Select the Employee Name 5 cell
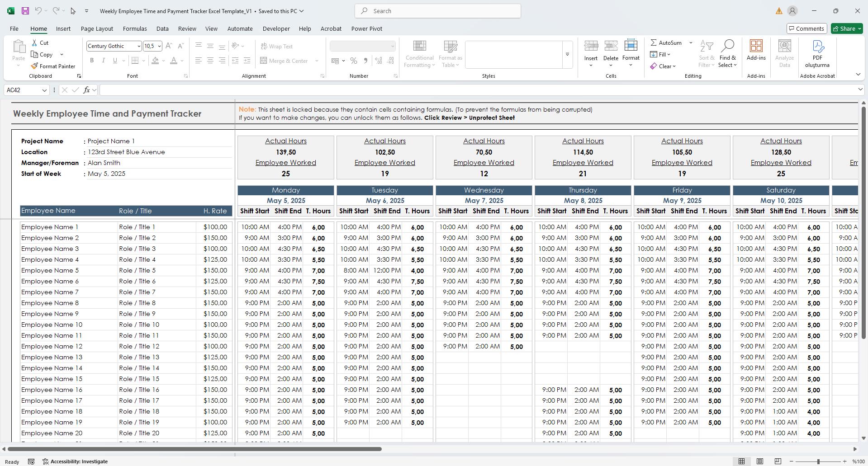Image resolution: width=868 pixels, height=466 pixels. [x=68, y=270]
